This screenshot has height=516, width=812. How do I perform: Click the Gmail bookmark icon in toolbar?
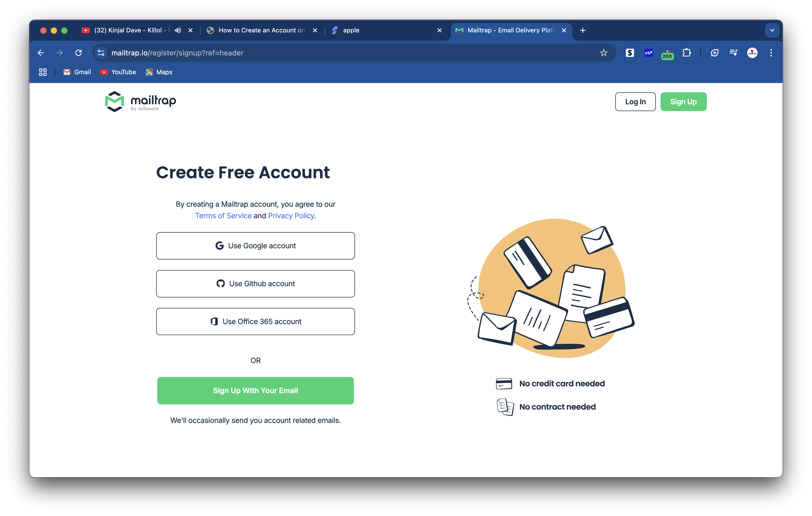[67, 72]
